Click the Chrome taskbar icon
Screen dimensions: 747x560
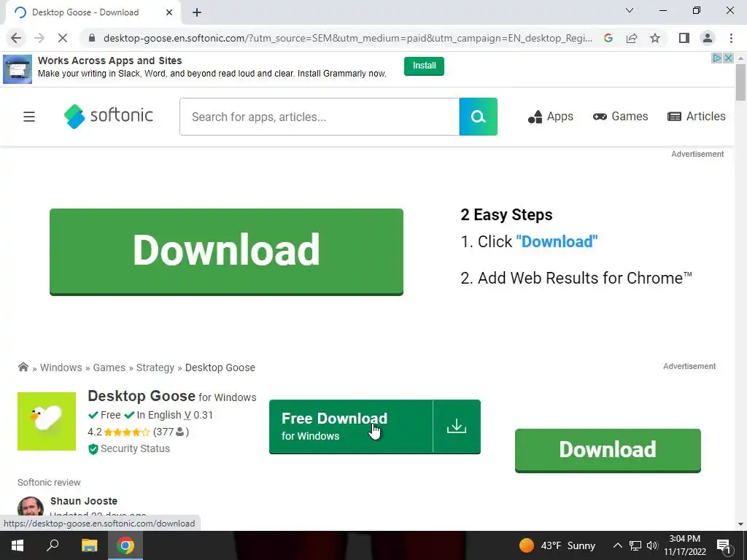coord(125,545)
